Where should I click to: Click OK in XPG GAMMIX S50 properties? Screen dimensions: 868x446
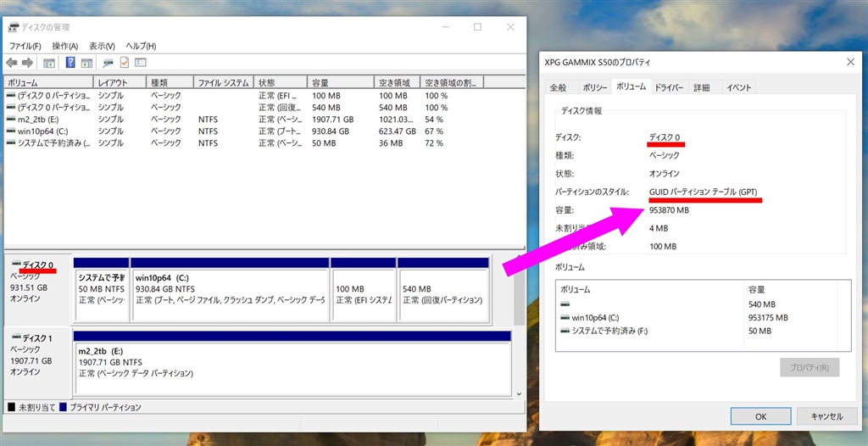760,416
